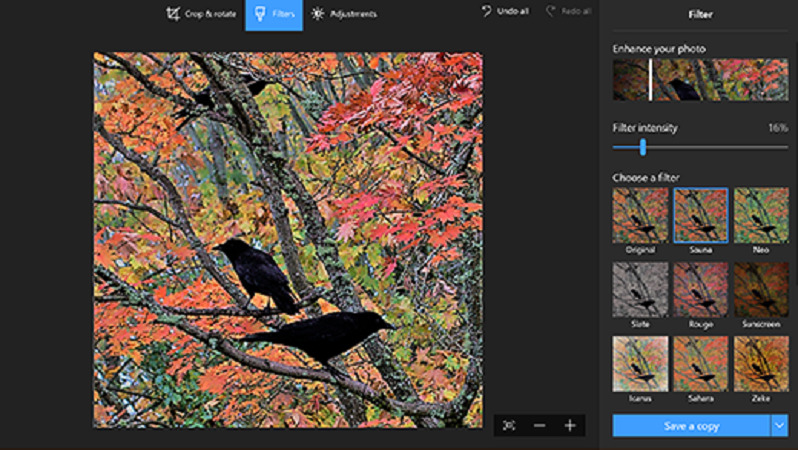Choose the Sunscreen filter

pyautogui.click(x=761, y=289)
